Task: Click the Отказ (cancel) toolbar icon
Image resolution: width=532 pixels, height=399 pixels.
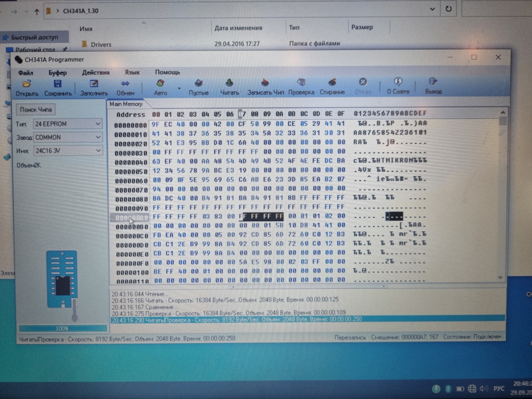Action: (362, 82)
